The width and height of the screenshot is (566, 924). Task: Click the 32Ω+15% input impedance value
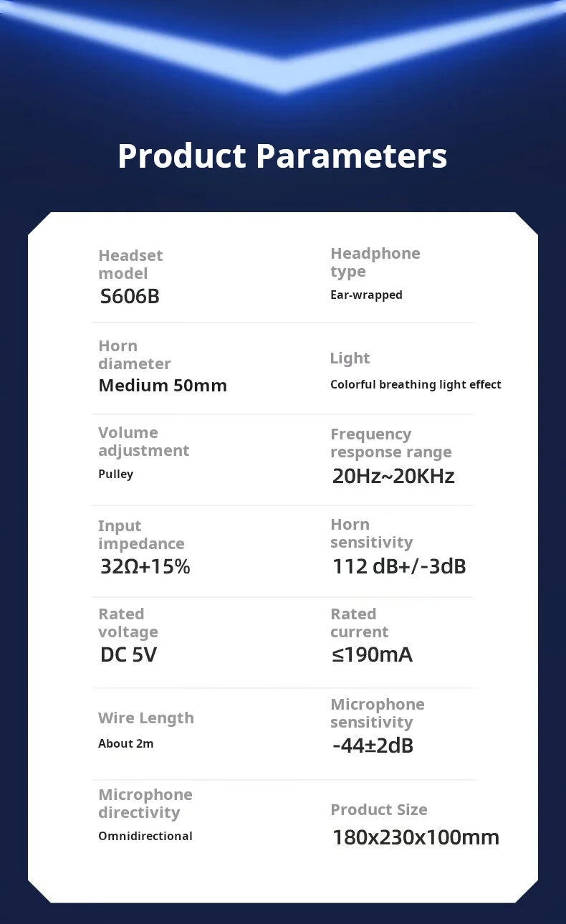tap(145, 567)
